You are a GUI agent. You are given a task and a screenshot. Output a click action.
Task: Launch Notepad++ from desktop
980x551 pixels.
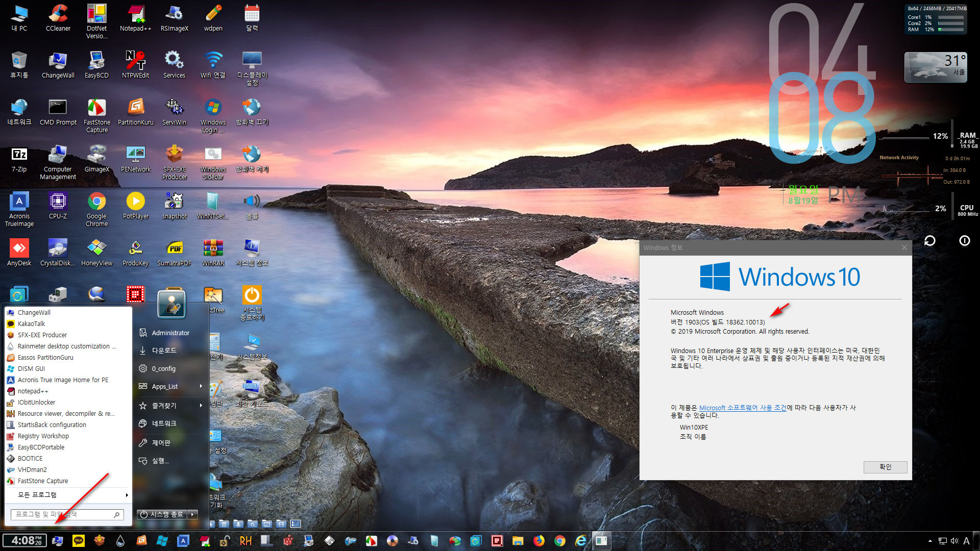pyautogui.click(x=135, y=18)
